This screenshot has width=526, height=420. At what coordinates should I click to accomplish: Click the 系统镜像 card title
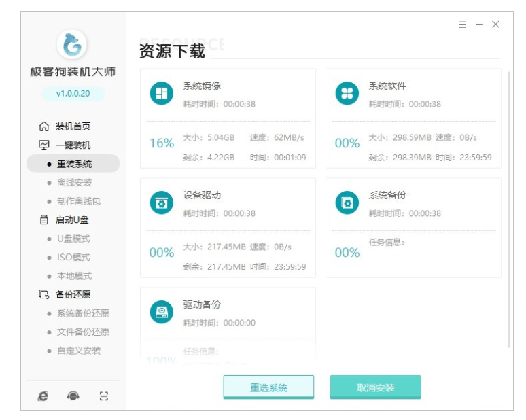[202, 86]
